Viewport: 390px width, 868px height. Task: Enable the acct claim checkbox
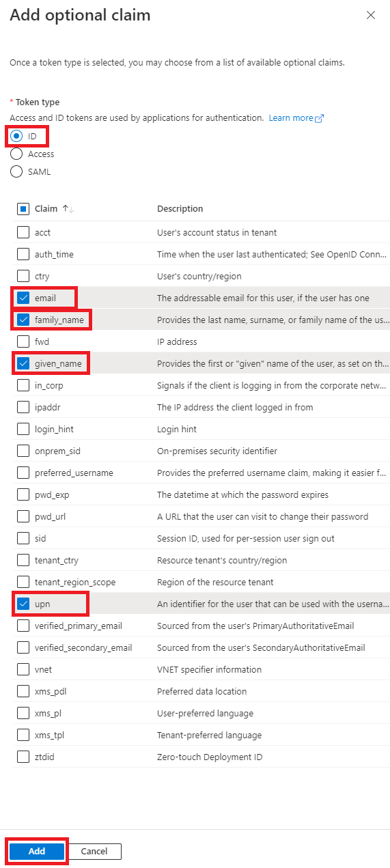(23, 232)
